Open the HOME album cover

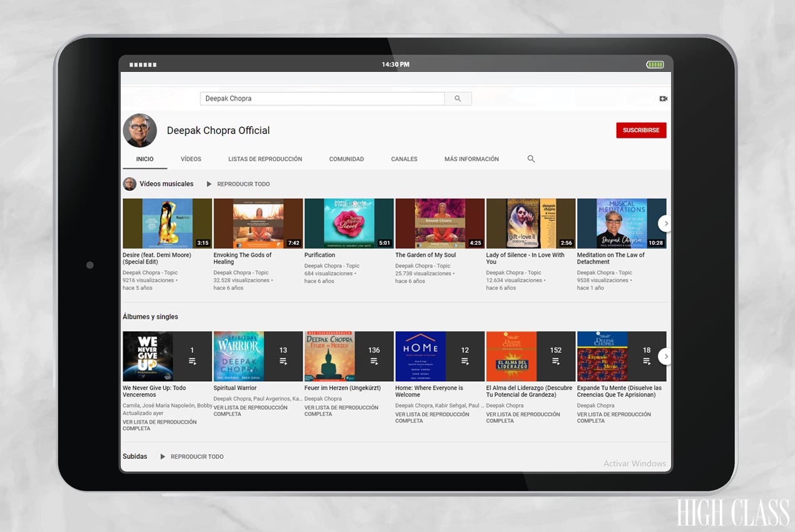tap(421, 356)
